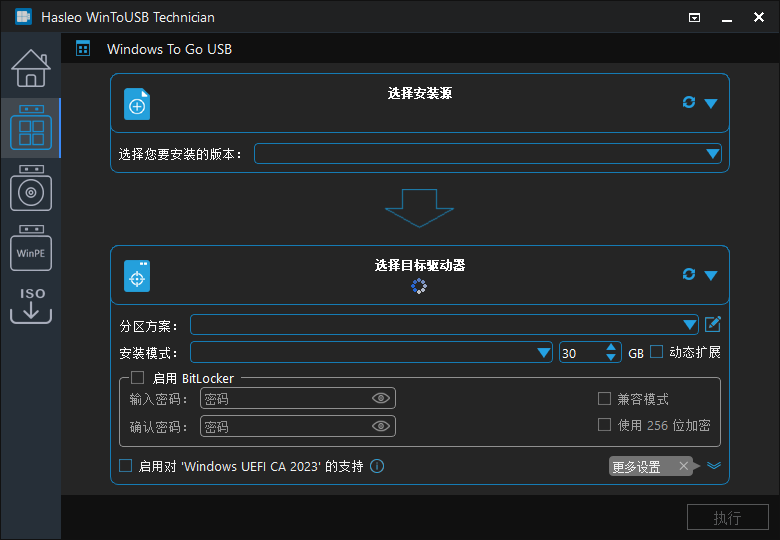Open Windows Installation USB sidebar icon
Image resolution: width=780 pixels, height=540 pixels.
click(x=31, y=188)
